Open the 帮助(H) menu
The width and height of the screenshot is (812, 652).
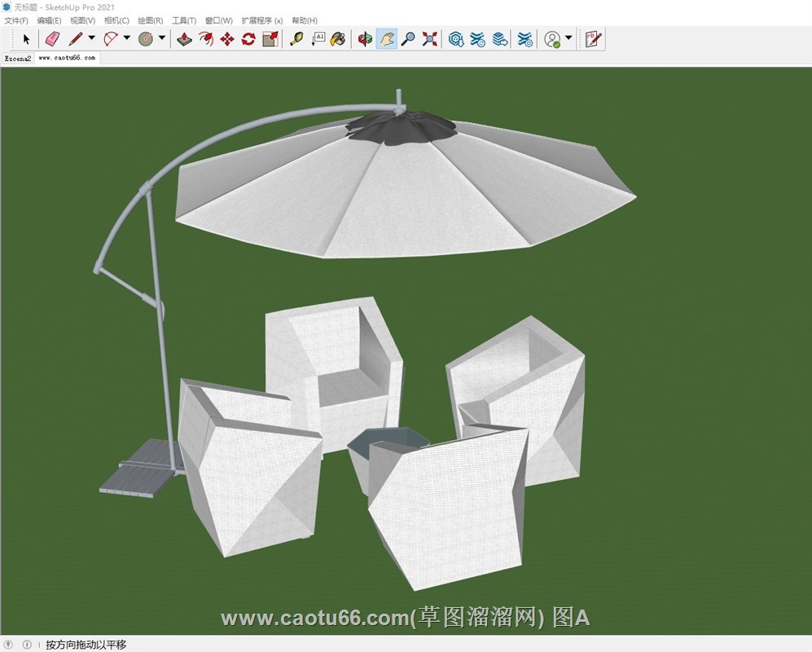tap(305, 20)
